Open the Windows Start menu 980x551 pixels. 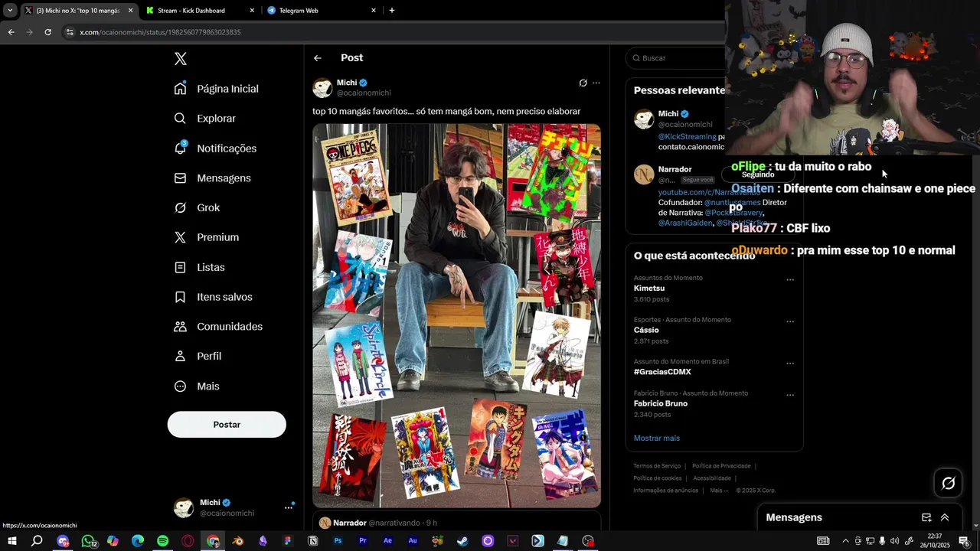(x=11, y=541)
